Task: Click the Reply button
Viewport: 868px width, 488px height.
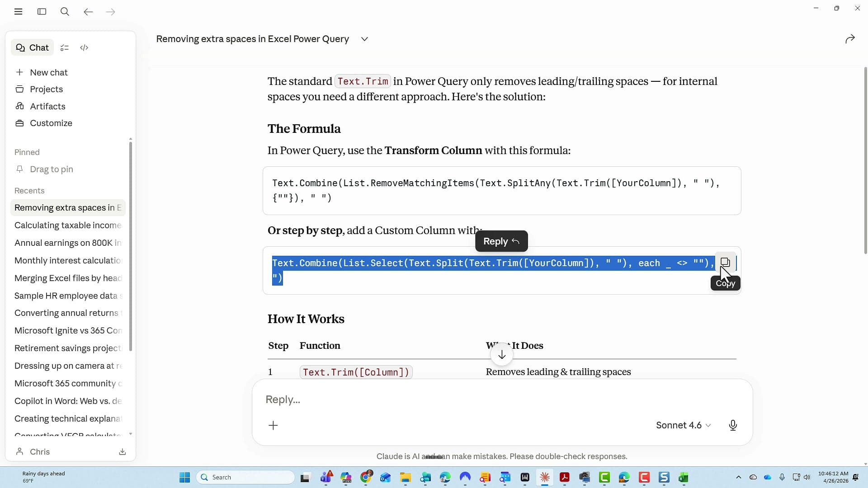Action: (500, 241)
